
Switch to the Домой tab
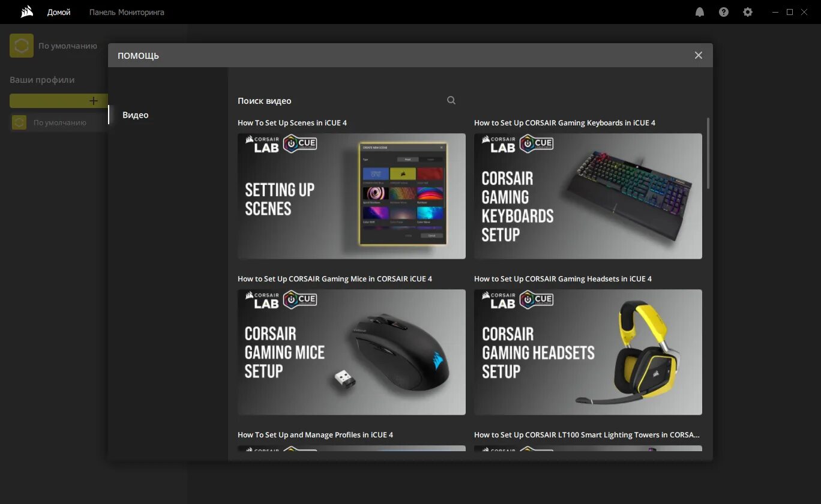tap(59, 12)
